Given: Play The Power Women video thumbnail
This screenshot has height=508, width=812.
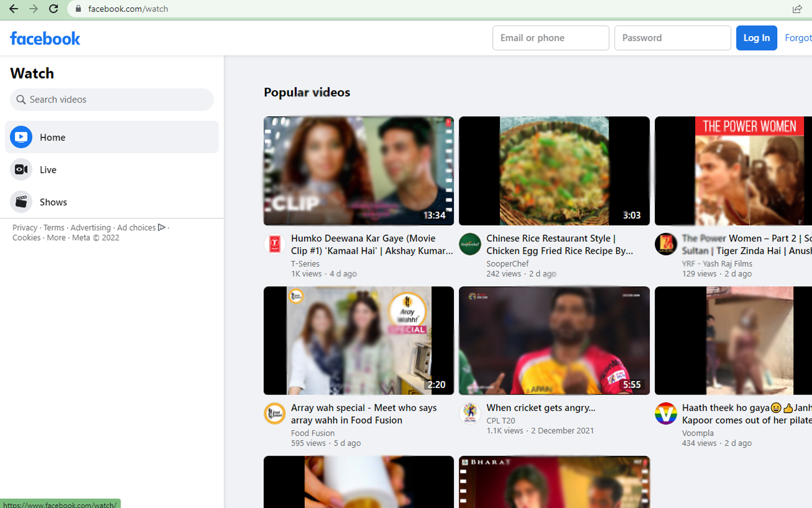Looking at the screenshot, I should click(733, 170).
